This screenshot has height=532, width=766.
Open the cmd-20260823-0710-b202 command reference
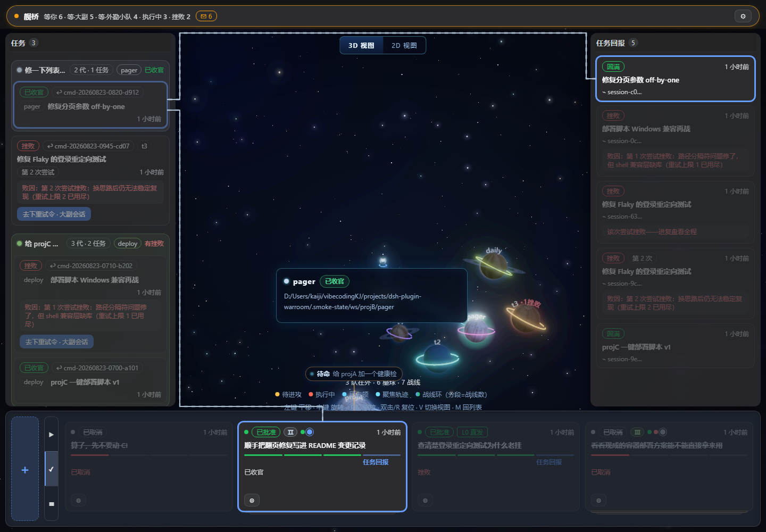pyautogui.click(x=91, y=265)
